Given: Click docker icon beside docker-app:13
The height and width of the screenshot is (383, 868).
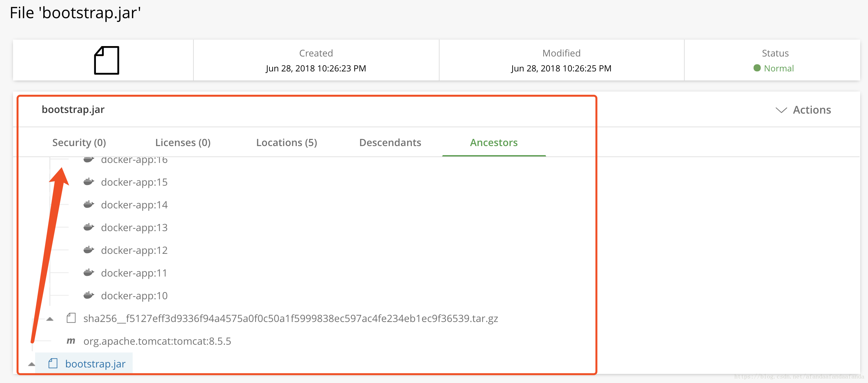Looking at the screenshot, I should pos(89,227).
